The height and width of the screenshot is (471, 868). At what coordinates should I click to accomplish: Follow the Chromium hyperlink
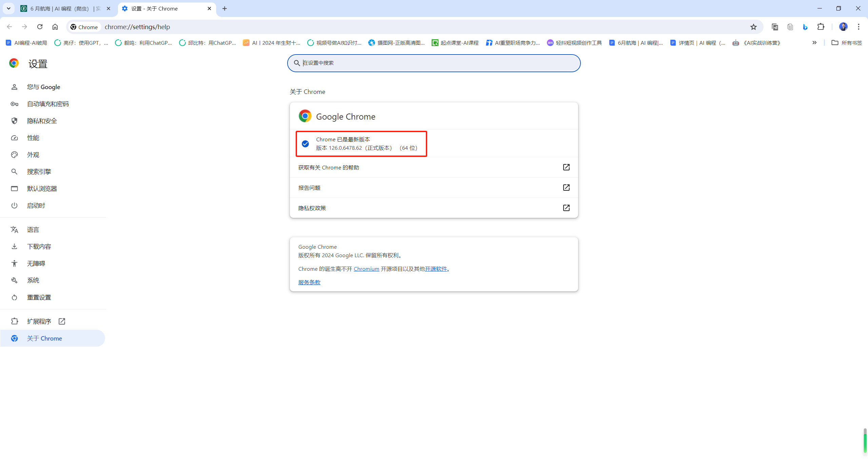tap(366, 269)
